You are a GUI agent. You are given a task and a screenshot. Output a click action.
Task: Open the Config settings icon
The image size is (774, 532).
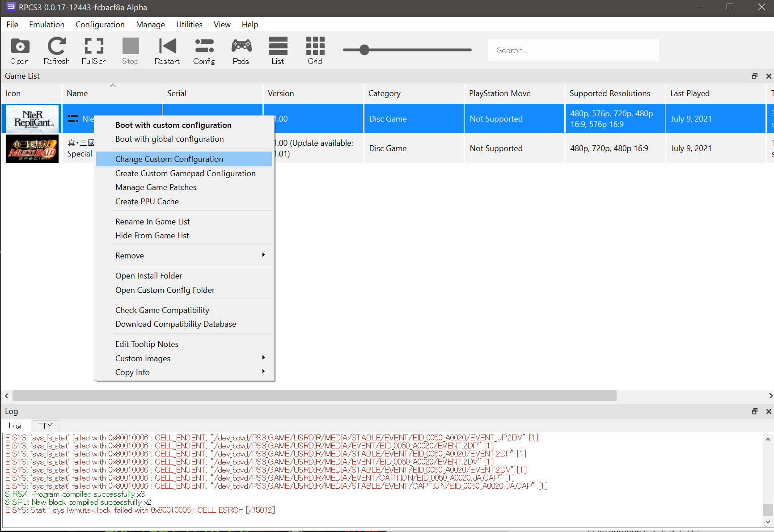click(x=204, y=51)
